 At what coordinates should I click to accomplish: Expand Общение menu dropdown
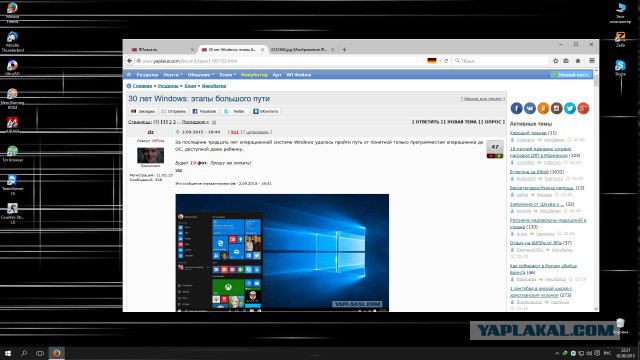tap(200, 75)
